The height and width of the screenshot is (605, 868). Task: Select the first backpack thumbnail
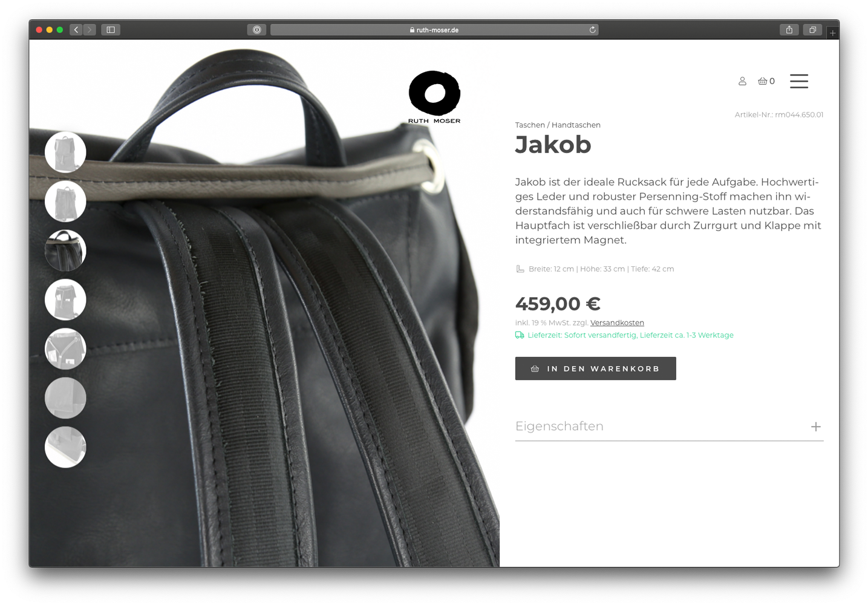(65, 152)
